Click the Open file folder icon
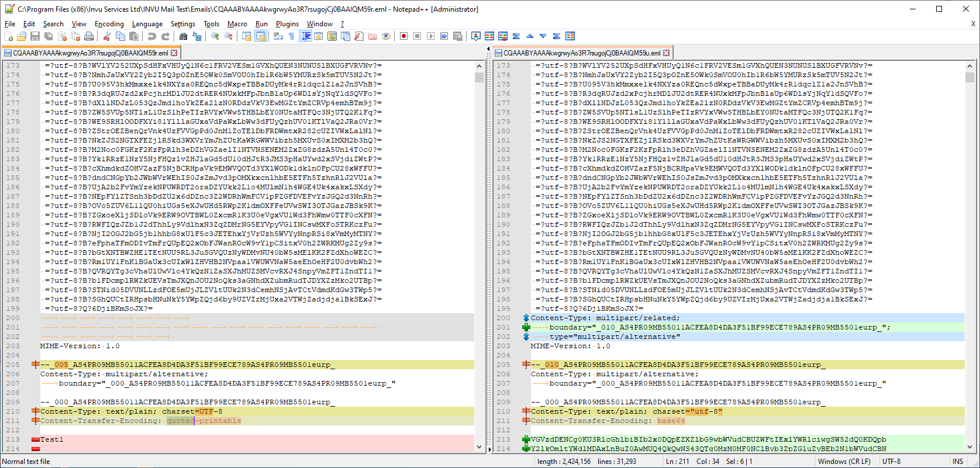Screen dimensions: 980x468 point(22,36)
